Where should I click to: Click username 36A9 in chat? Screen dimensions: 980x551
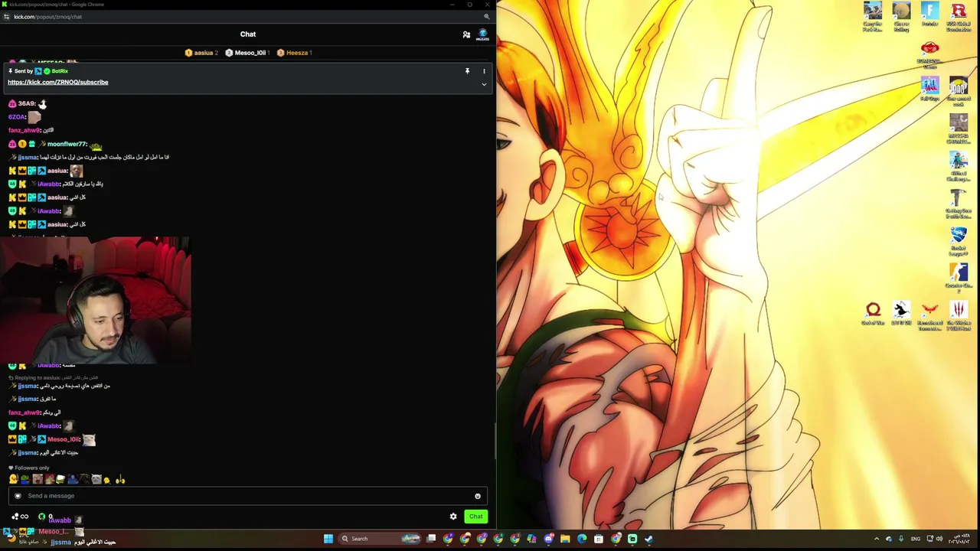26,103
